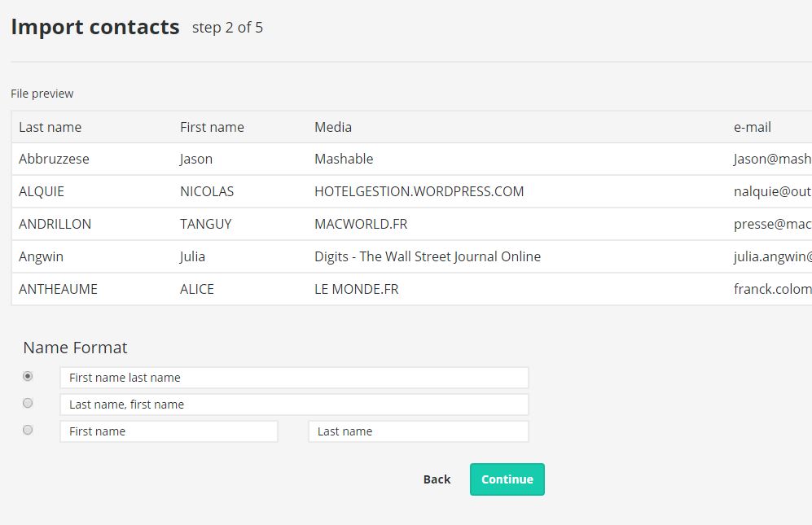Select the 'ALQUIE' cell
Viewport: 812px width, 525px height.
(42, 191)
